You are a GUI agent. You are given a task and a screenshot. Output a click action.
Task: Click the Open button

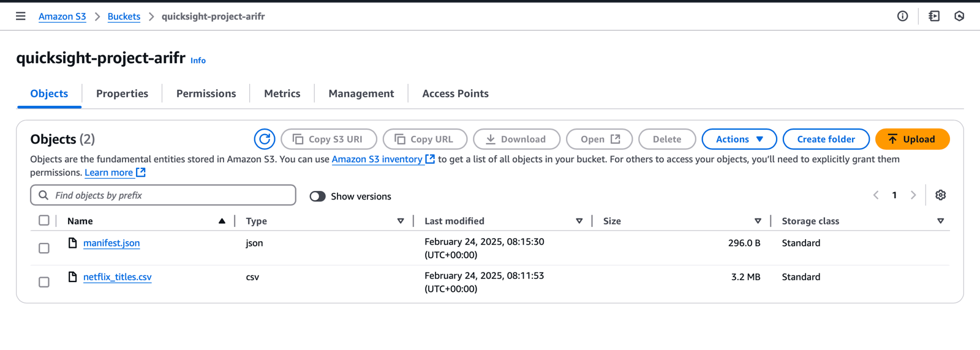[x=600, y=140]
